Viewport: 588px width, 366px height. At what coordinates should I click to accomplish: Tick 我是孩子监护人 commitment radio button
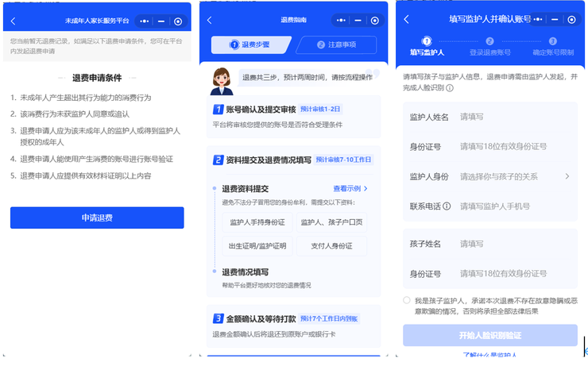coord(407,300)
